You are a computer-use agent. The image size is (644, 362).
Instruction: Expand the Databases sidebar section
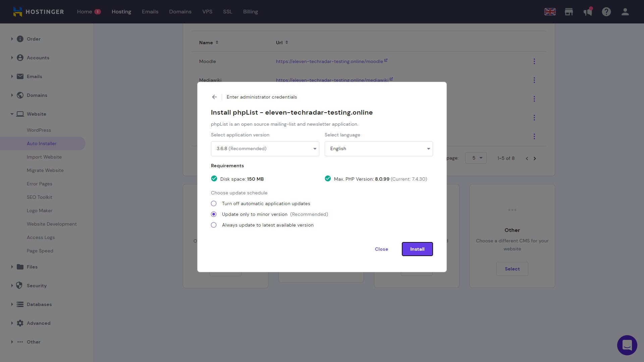(x=12, y=304)
